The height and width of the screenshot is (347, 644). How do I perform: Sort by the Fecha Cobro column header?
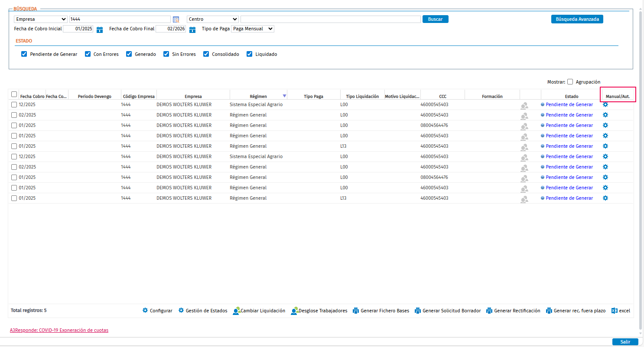coord(32,97)
